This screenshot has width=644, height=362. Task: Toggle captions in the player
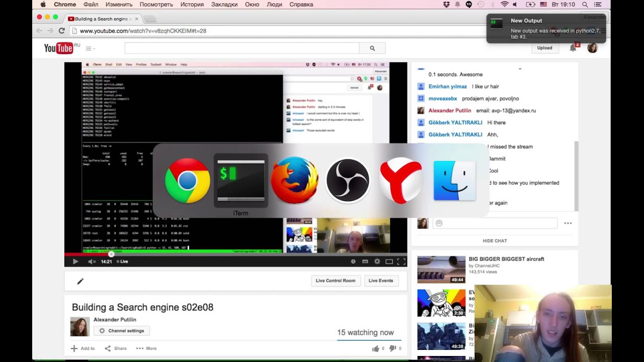coord(365,261)
